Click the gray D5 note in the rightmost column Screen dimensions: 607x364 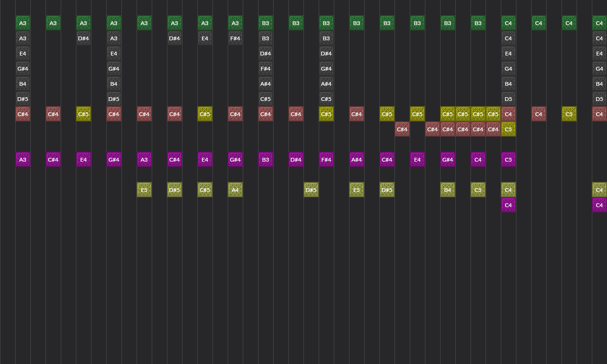[599, 99]
